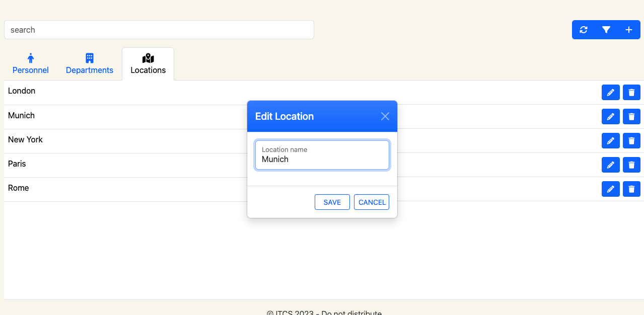Edit the New York location entry
Viewport: 644px width, 315px height.
coord(611,141)
